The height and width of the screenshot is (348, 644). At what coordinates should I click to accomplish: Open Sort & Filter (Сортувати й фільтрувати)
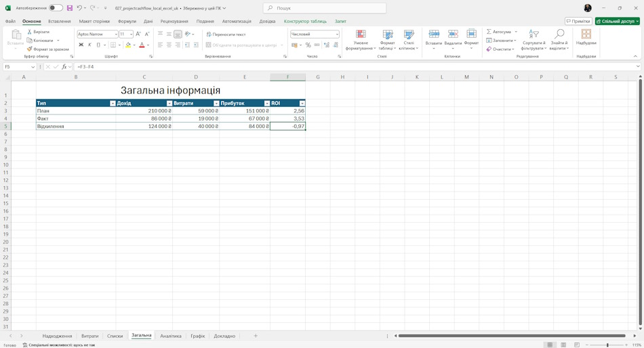click(534, 40)
